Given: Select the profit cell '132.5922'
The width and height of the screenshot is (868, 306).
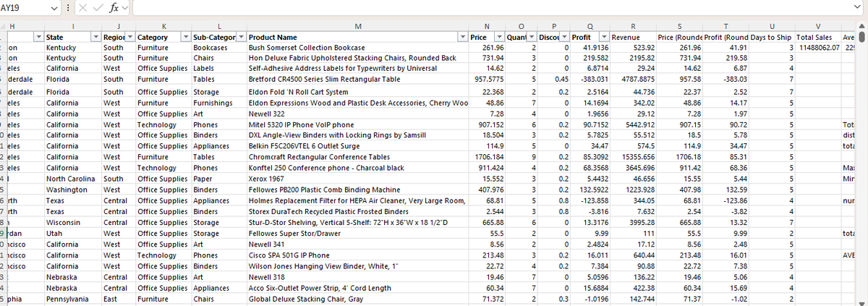Looking at the screenshot, I should pyautogui.click(x=590, y=190).
